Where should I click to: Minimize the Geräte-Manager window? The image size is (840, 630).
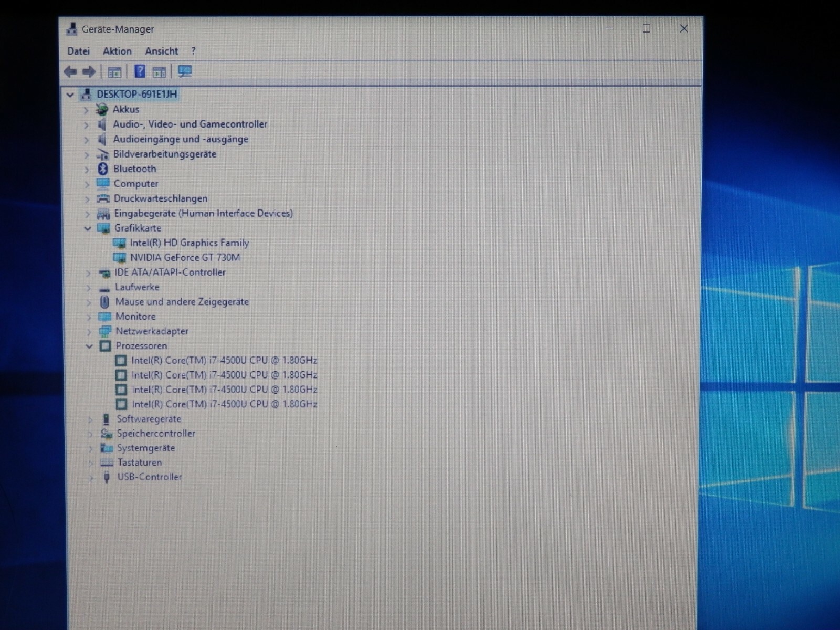click(x=610, y=28)
